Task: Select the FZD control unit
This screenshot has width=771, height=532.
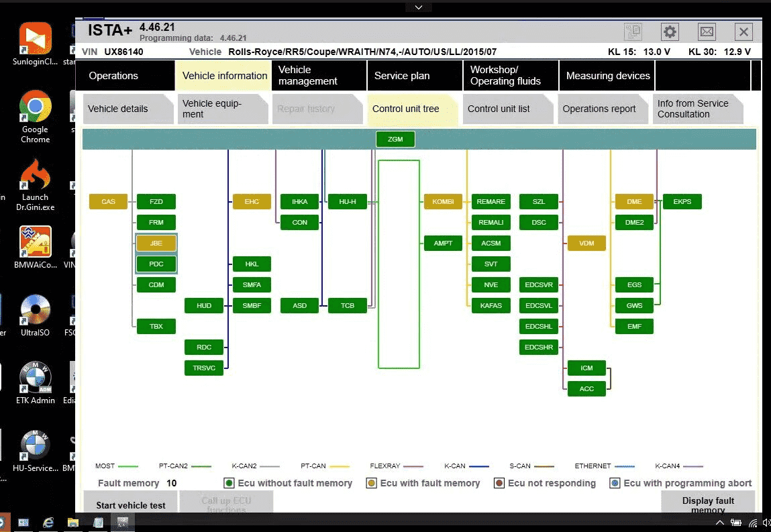Action: (x=156, y=201)
